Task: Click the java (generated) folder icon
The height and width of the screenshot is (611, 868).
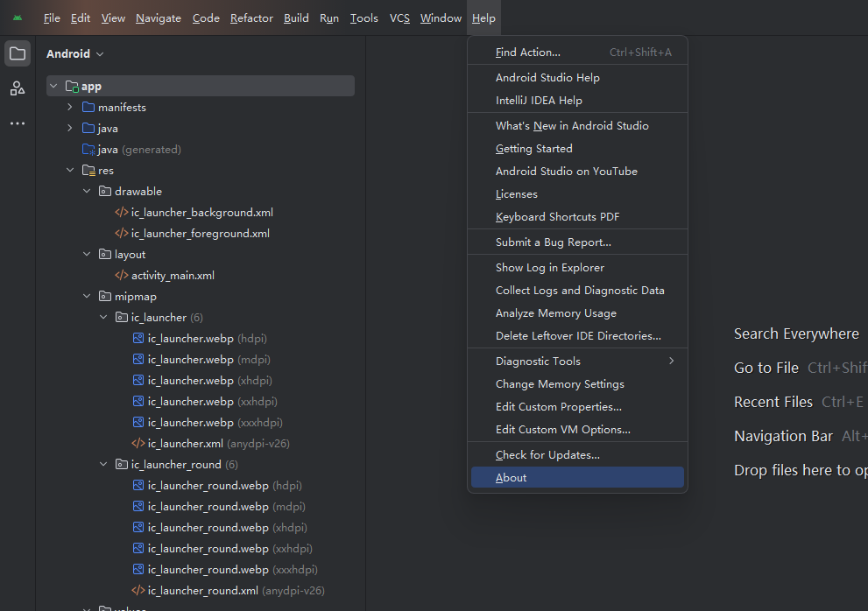Action: click(x=88, y=150)
